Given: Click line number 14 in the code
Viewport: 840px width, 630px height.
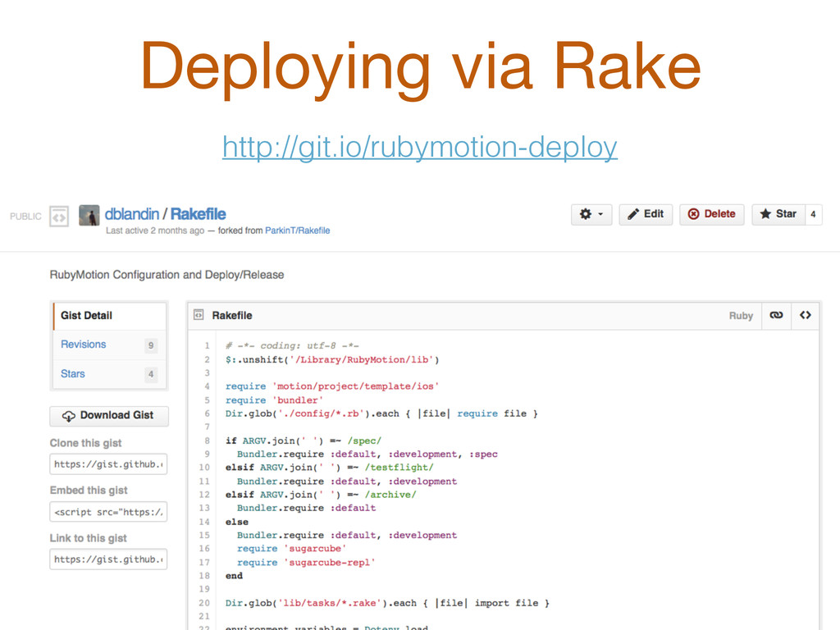Looking at the screenshot, I should 204,522.
